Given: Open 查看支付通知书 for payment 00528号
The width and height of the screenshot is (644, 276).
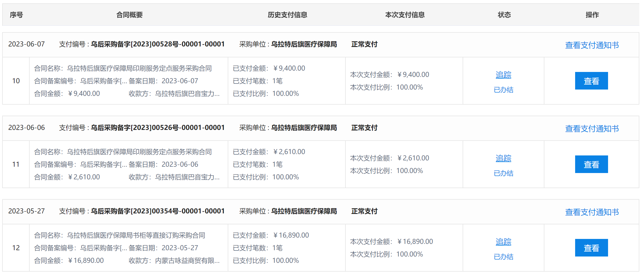Looking at the screenshot, I should (592, 45).
